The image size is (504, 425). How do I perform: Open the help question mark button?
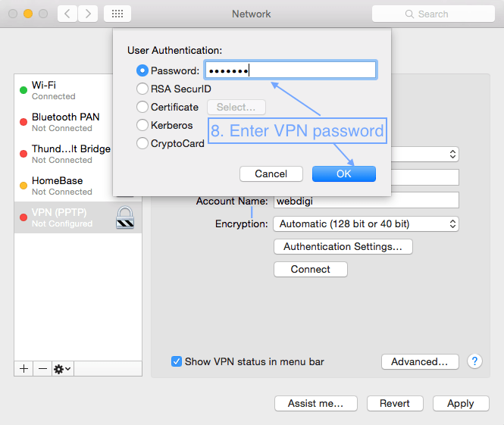[x=474, y=361]
